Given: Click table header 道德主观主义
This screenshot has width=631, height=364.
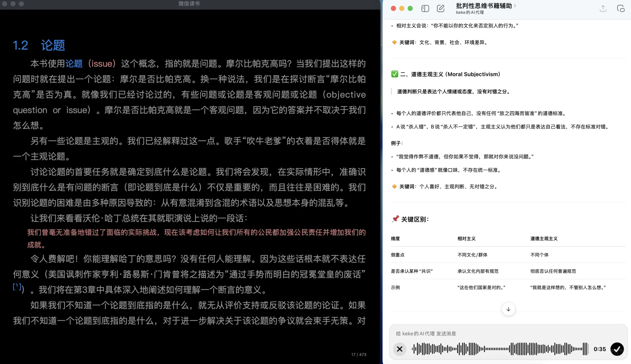Looking at the screenshot, I should [544, 239].
